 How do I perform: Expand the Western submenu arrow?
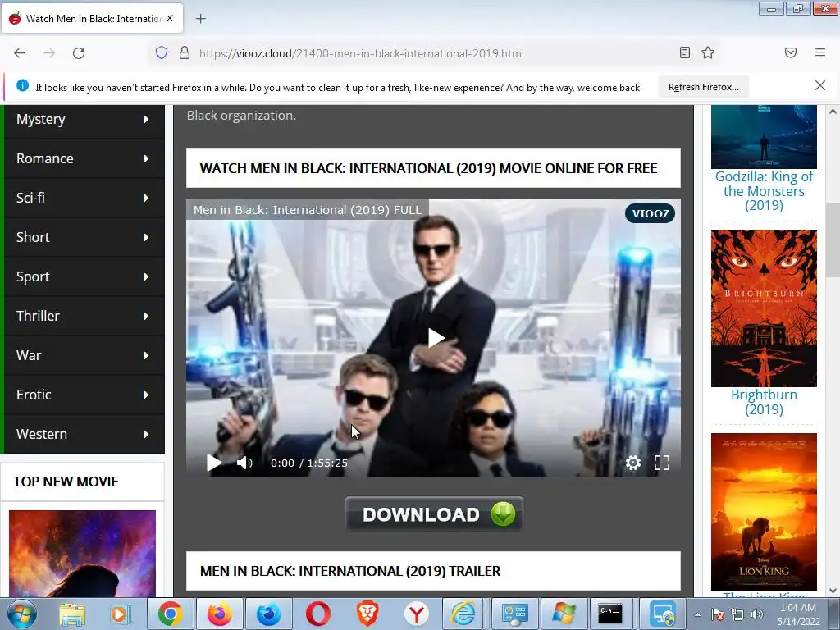coord(146,434)
